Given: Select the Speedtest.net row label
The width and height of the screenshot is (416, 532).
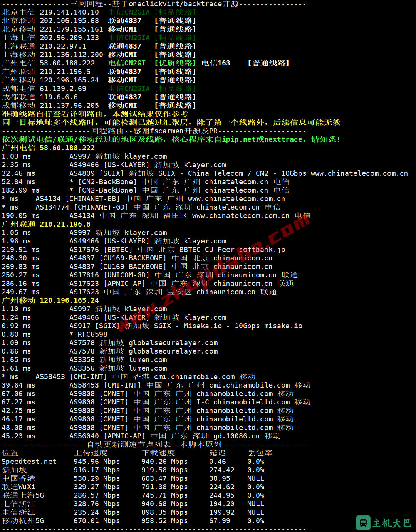Looking at the screenshot, I should [29, 462].
